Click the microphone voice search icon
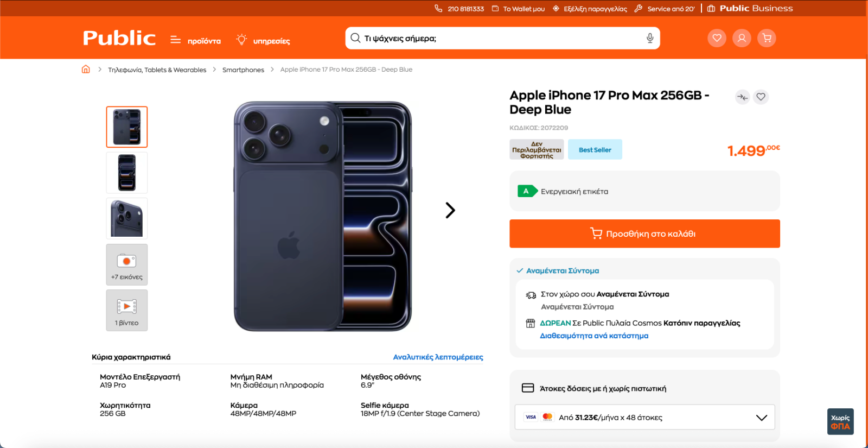Screen dimensions: 868x448 click(x=649, y=38)
